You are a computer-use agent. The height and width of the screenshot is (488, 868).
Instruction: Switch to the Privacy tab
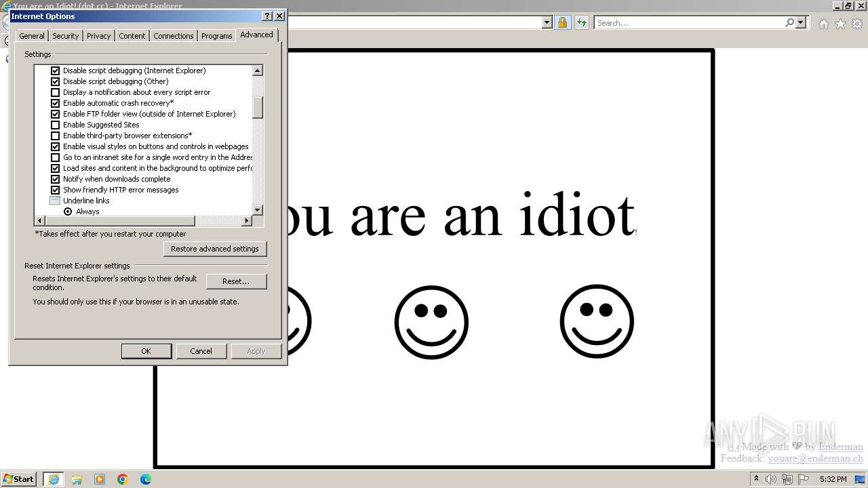coord(98,36)
